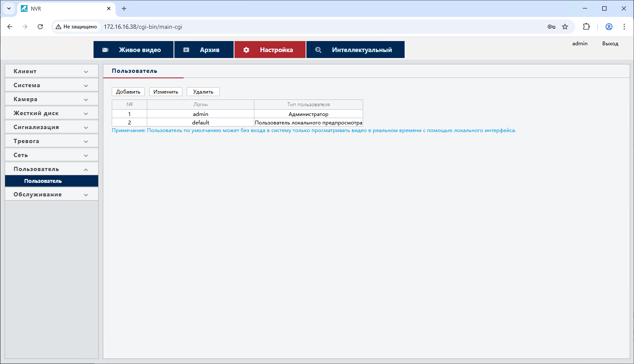Go back with browser back arrow

10,27
